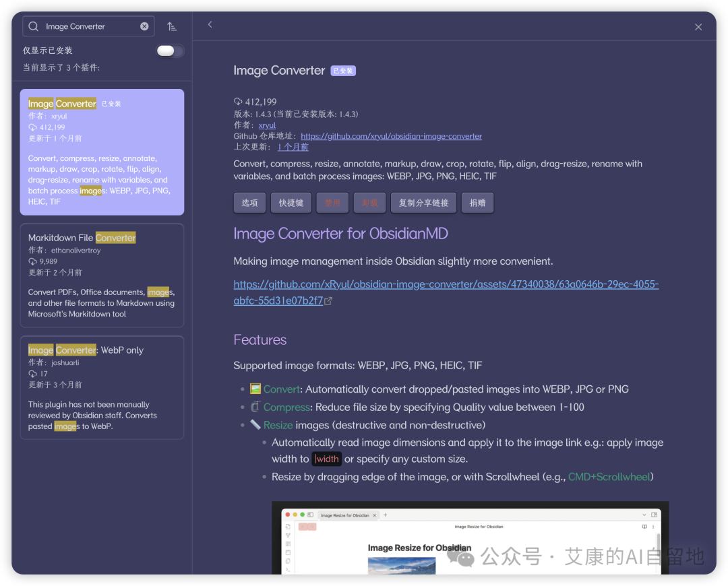This screenshot has width=728, height=586.
Task: Focus the plugin search field
Action: coord(88,26)
